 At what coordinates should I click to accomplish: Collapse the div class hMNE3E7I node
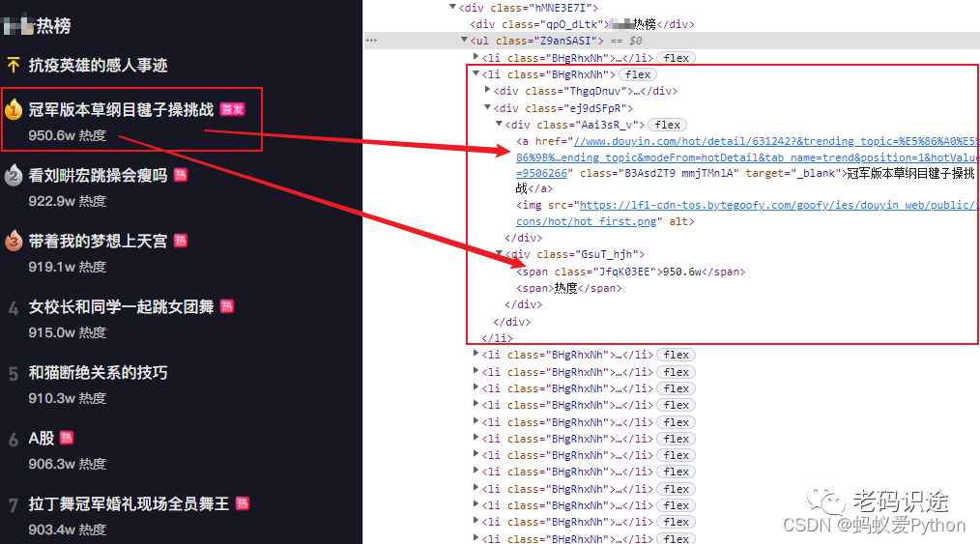click(452, 7)
